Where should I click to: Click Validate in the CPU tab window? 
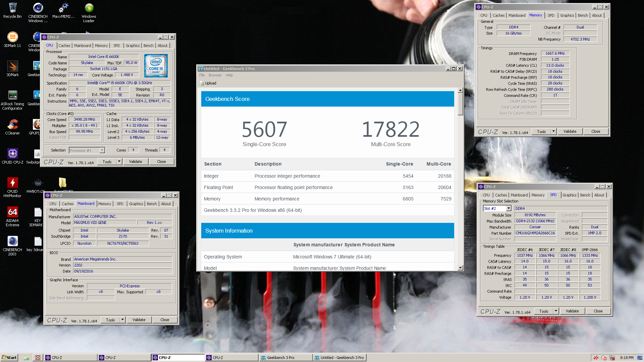point(136,162)
